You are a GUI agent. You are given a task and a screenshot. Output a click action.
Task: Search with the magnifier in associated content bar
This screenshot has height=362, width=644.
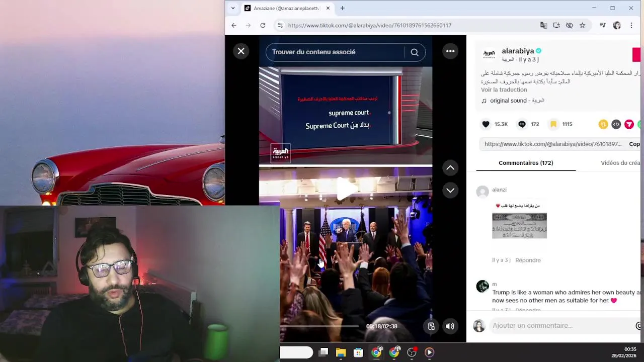[415, 52]
